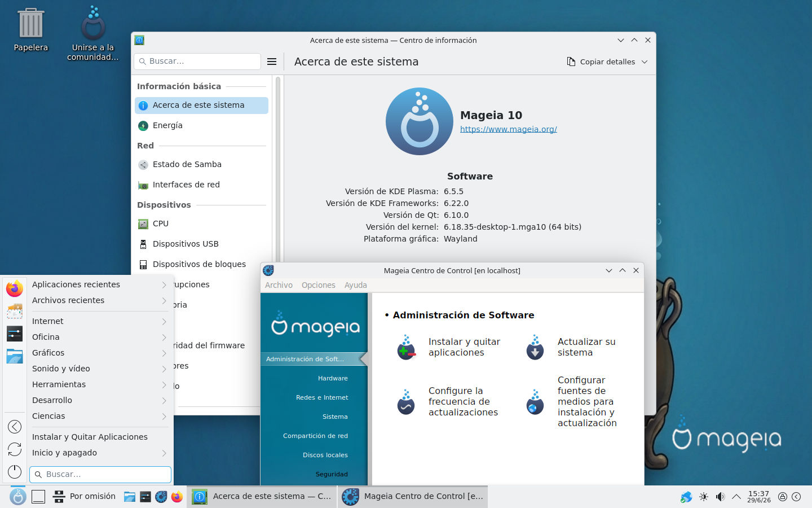Screen dimensions: 812x508
Task: Select Estado de Samba in the sidebar
Action: pyautogui.click(x=201, y=164)
